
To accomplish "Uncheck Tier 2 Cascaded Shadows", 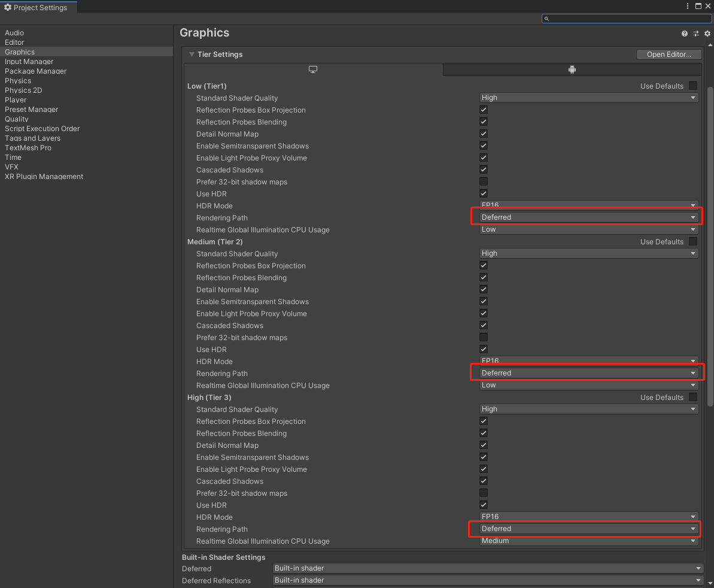I will (484, 325).
